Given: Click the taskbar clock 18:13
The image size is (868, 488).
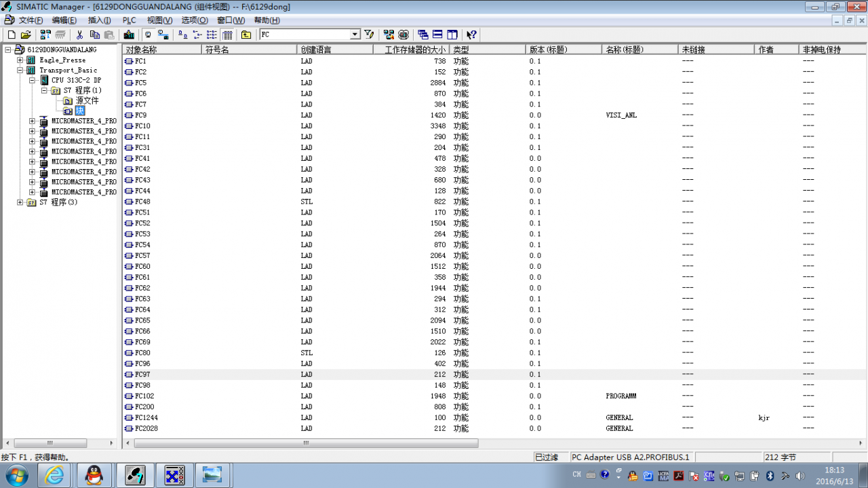Looking at the screenshot, I should (x=835, y=470).
